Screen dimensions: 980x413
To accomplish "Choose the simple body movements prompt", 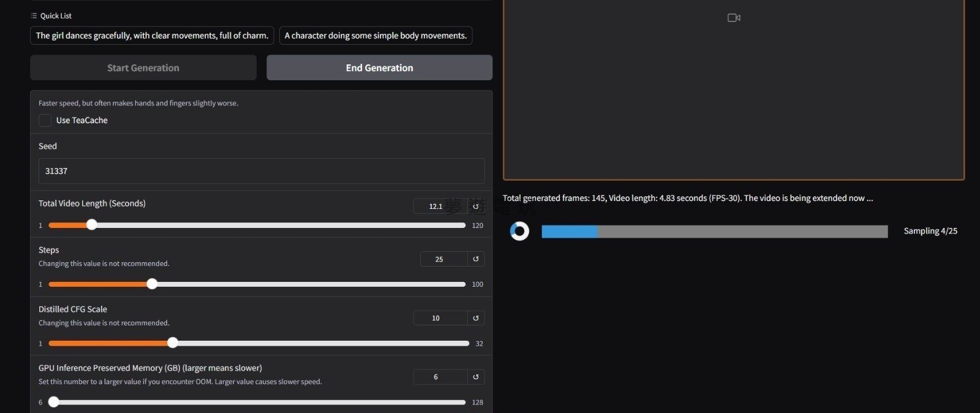I will point(375,36).
